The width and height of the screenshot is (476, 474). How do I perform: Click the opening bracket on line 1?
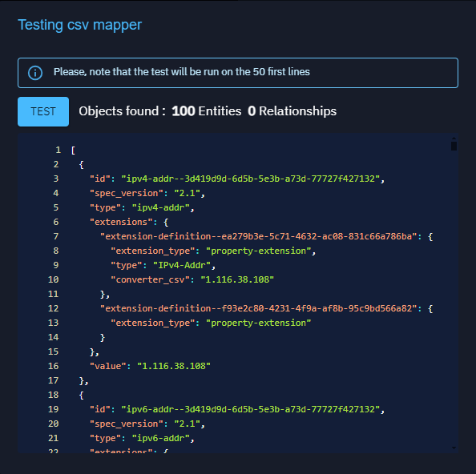pyautogui.click(x=73, y=150)
